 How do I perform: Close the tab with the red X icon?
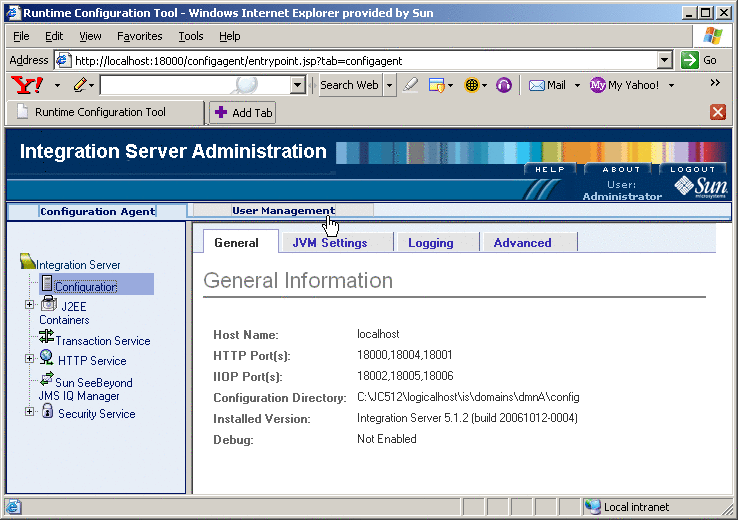click(718, 112)
